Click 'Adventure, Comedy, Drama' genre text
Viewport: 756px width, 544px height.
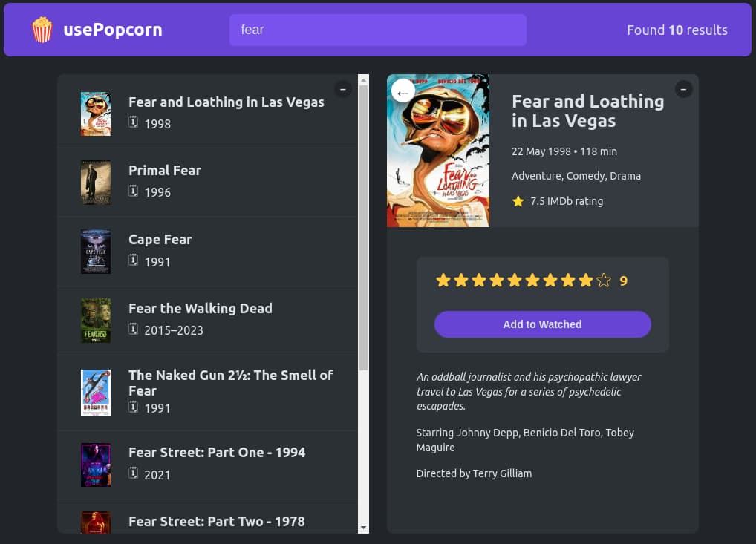[x=576, y=176]
